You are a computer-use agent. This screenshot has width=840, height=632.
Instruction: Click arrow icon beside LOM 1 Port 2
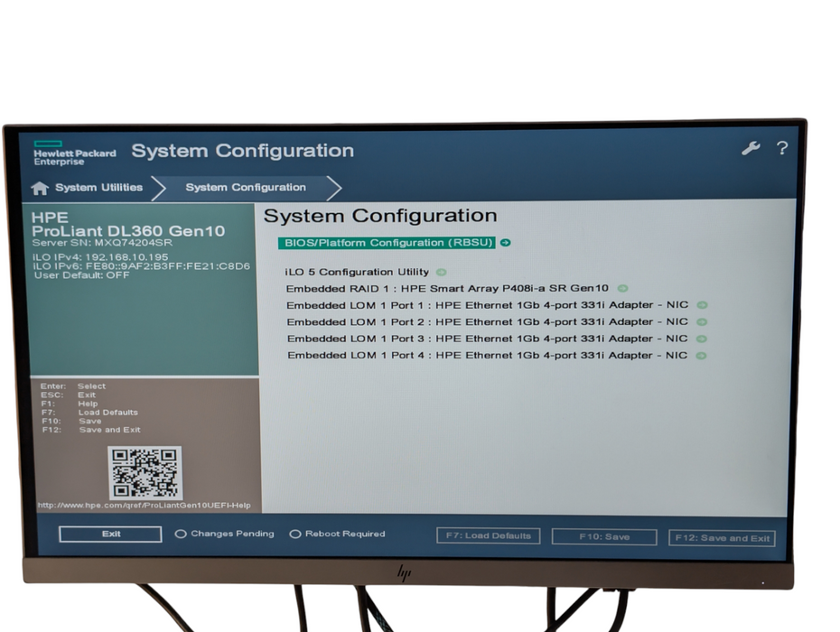point(702,322)
